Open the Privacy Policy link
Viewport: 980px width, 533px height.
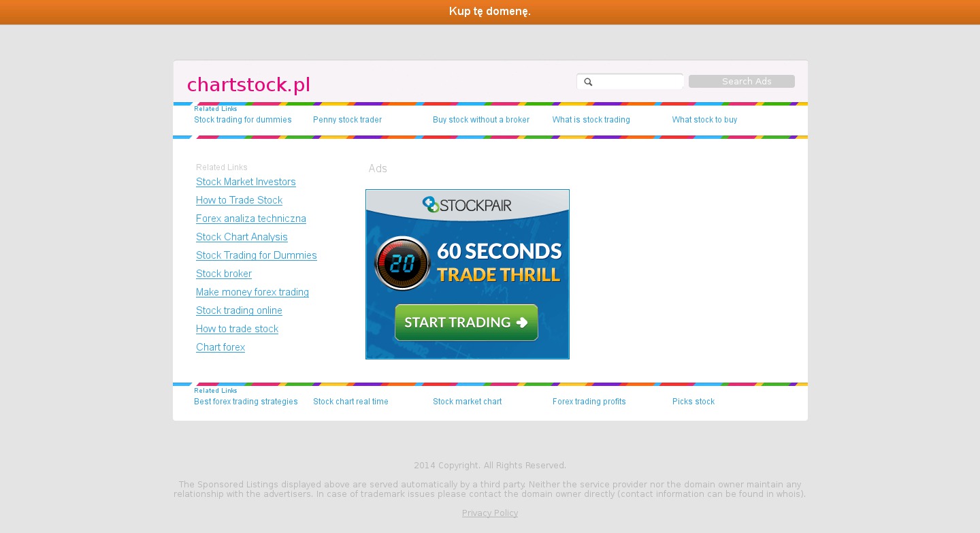pos(489,513)
